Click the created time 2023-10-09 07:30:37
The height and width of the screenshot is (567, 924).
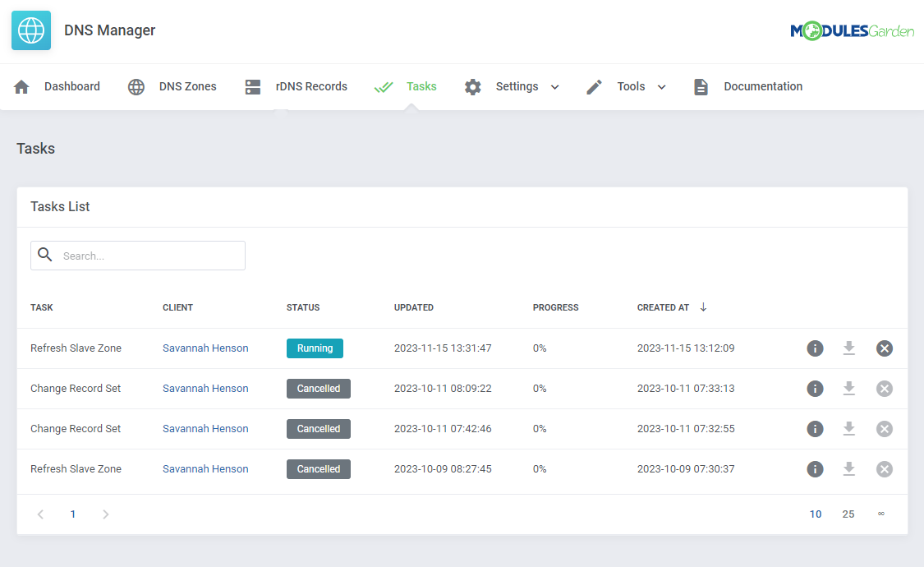[686, 469]
